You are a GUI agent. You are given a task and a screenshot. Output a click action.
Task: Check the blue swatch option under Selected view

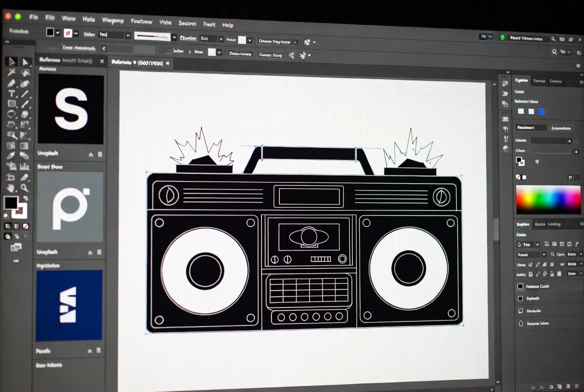pos(541,111)
